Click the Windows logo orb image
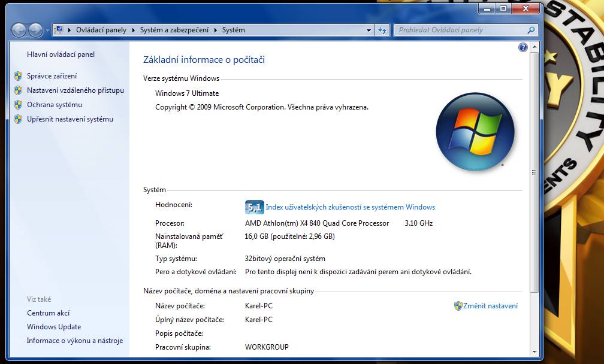 tap(475, 132)
